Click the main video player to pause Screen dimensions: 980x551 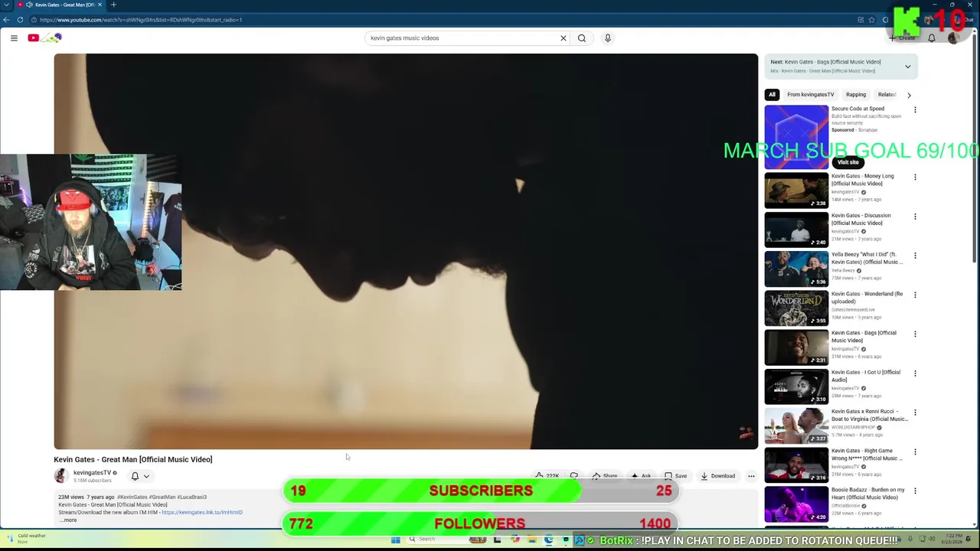[x=406, y=251]
